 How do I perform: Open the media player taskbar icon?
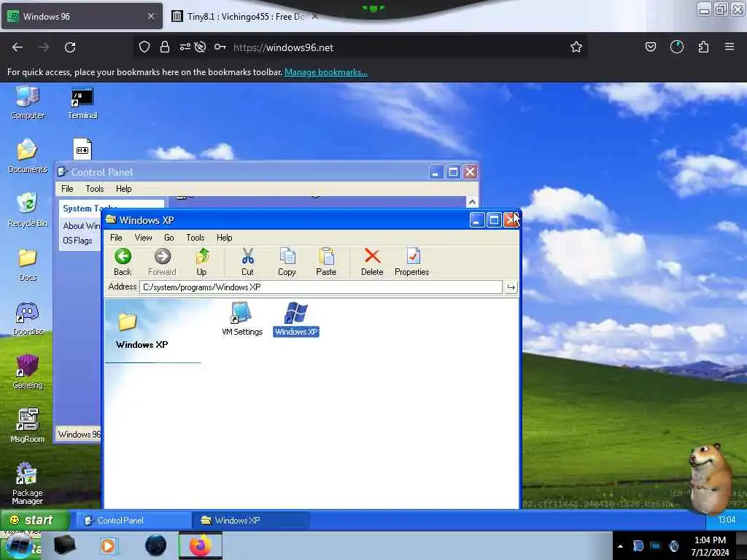point(108,545)
